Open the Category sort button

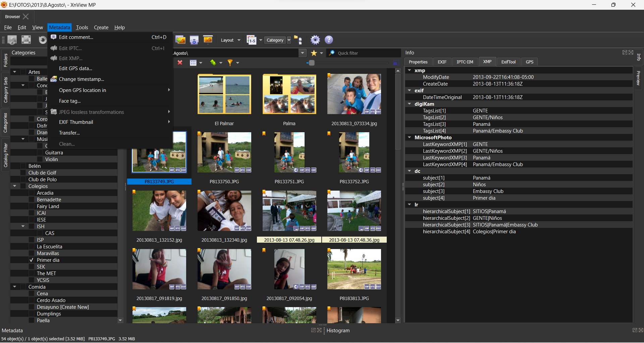click(275, 40)
